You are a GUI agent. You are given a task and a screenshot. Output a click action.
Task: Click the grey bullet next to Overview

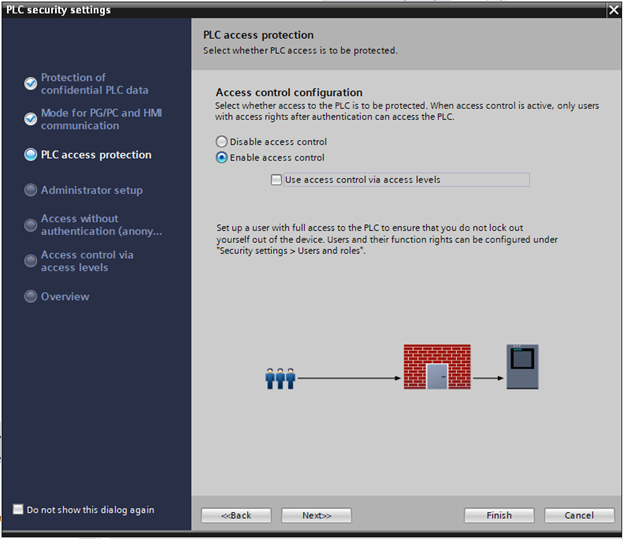[x=31, y=296]
